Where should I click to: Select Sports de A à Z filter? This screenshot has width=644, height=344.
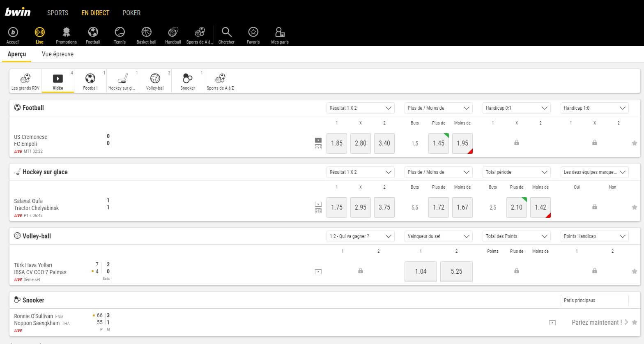[220, 81]
